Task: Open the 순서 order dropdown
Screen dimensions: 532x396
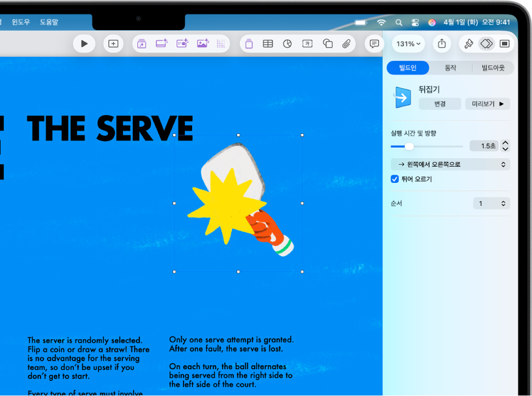Action: coord(491,204)
